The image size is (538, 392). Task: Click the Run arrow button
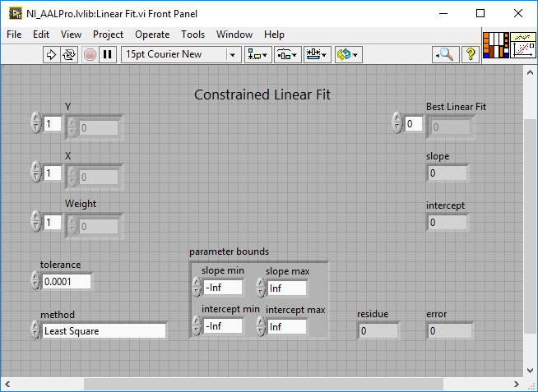click(x=50, y=55)
